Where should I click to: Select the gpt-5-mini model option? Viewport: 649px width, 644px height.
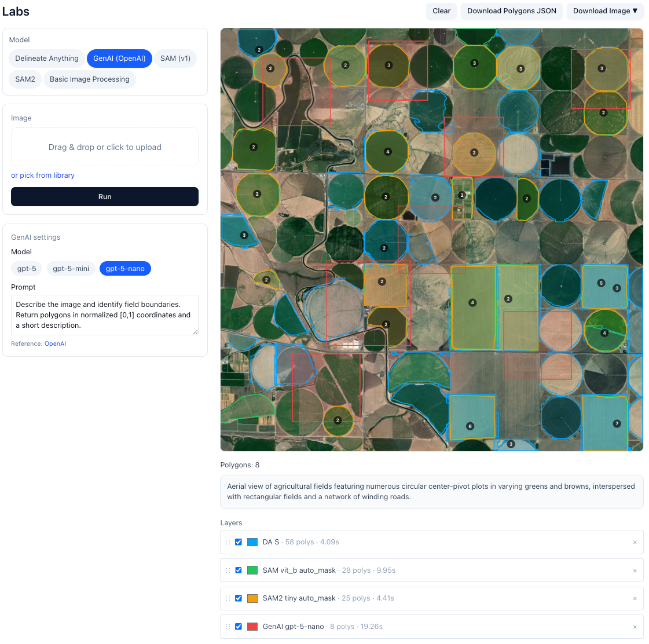coord(71,269)
